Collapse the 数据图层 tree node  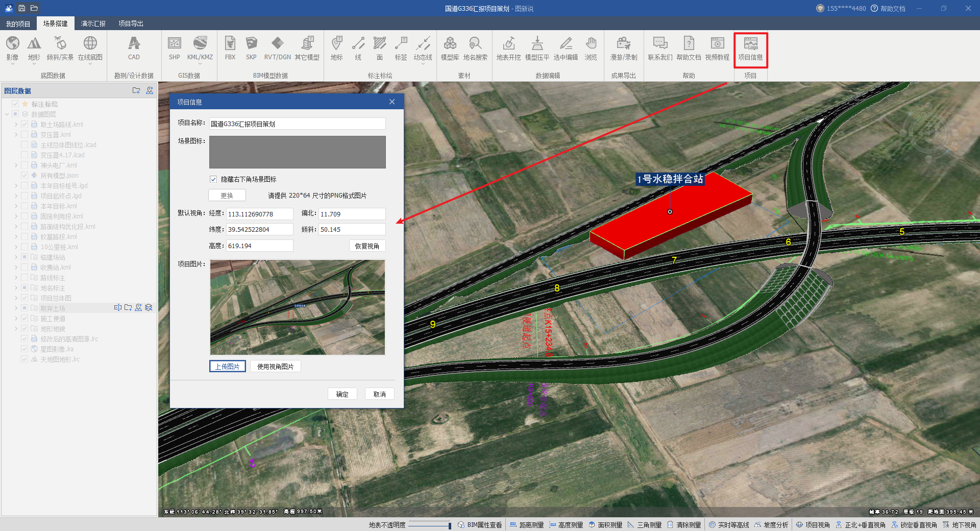7,114
